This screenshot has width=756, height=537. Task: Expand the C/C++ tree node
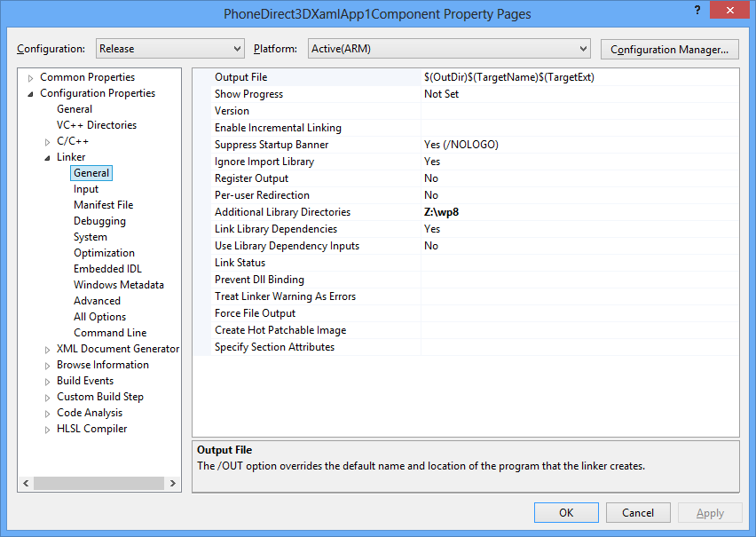click(48, 141)
